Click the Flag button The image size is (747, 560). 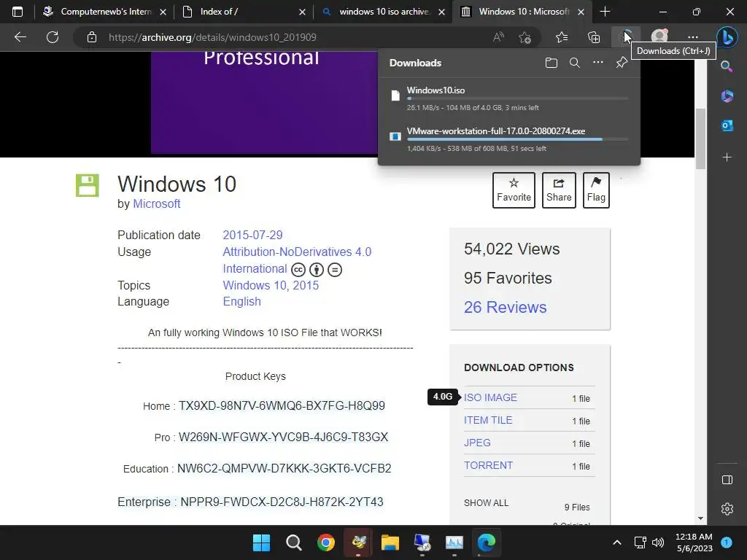(596, 190)
